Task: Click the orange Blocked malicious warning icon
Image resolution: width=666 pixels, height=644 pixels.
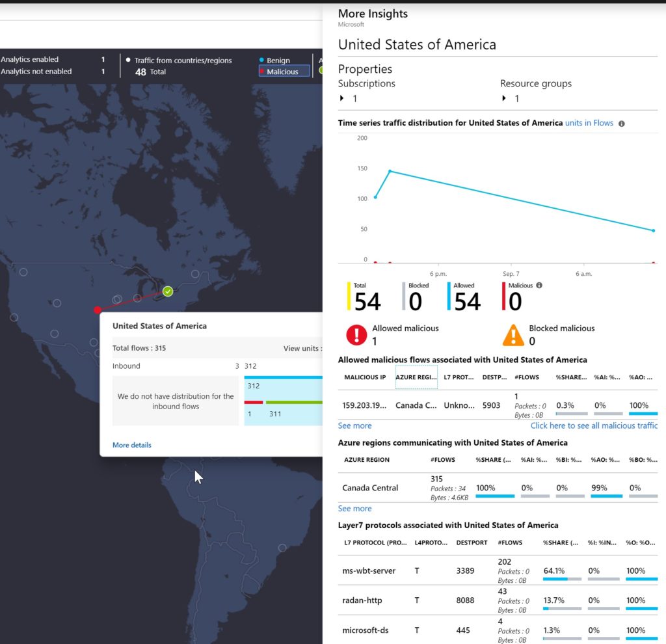Action: [x=513, y=335]
